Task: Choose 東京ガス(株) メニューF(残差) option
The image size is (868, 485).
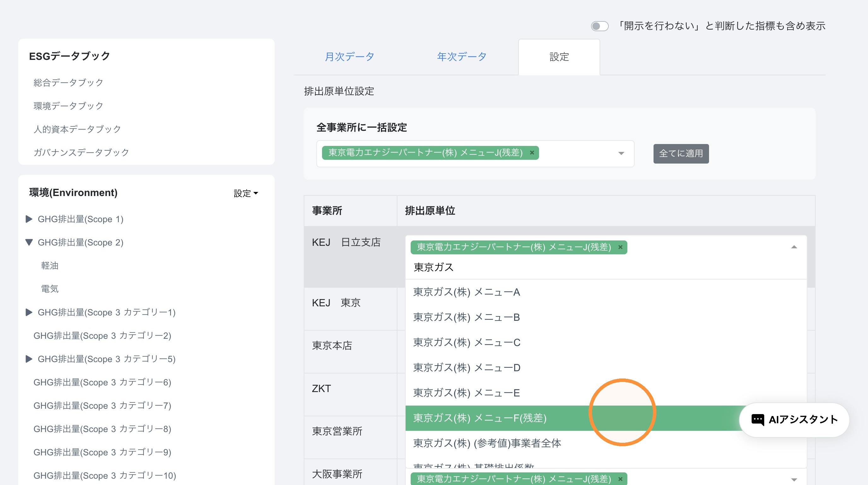Action: pyautogui.click(x=606, y=418)
